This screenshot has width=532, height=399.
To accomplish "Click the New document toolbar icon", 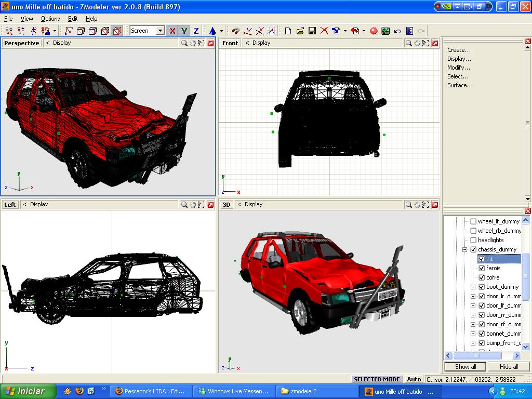I will [289, 30].
